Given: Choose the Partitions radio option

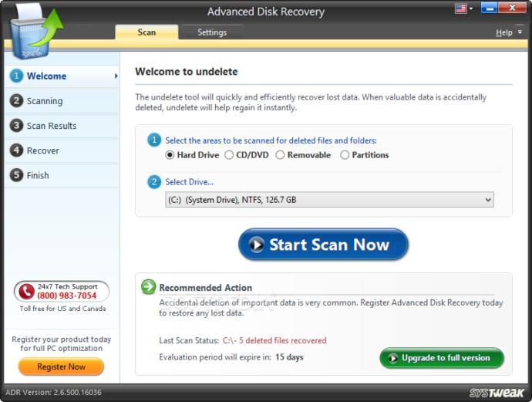Looking at the screenshot, I should 345,155.
